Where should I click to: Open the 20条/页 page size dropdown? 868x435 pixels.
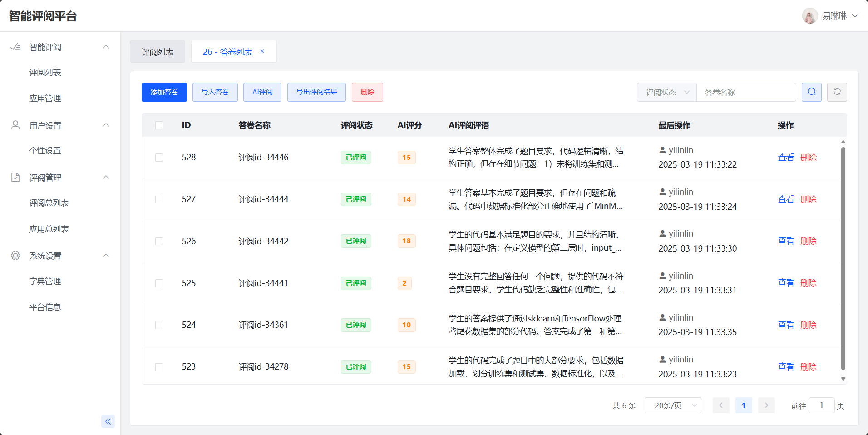point(673,405)
